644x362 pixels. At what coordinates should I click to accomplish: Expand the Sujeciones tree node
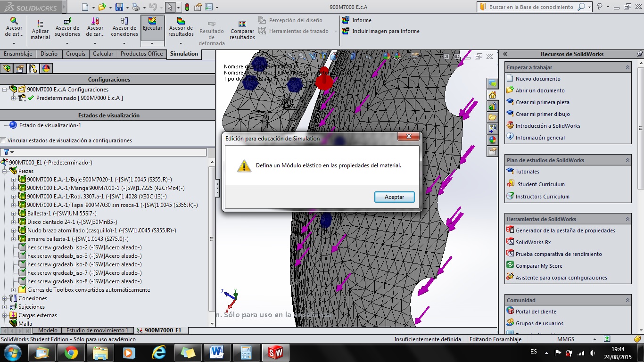pos(5,307)
